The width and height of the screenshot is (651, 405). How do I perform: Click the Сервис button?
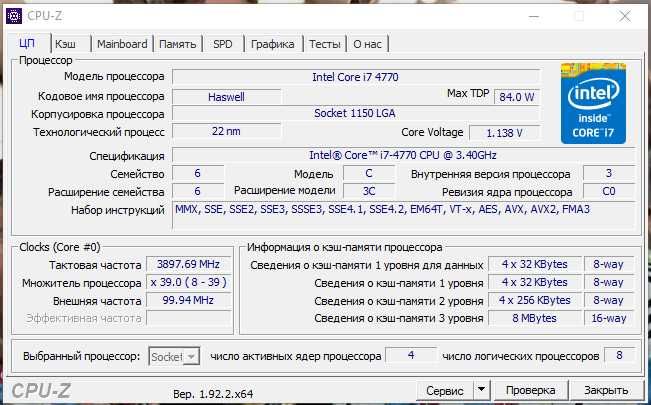[x=445, y=390]
